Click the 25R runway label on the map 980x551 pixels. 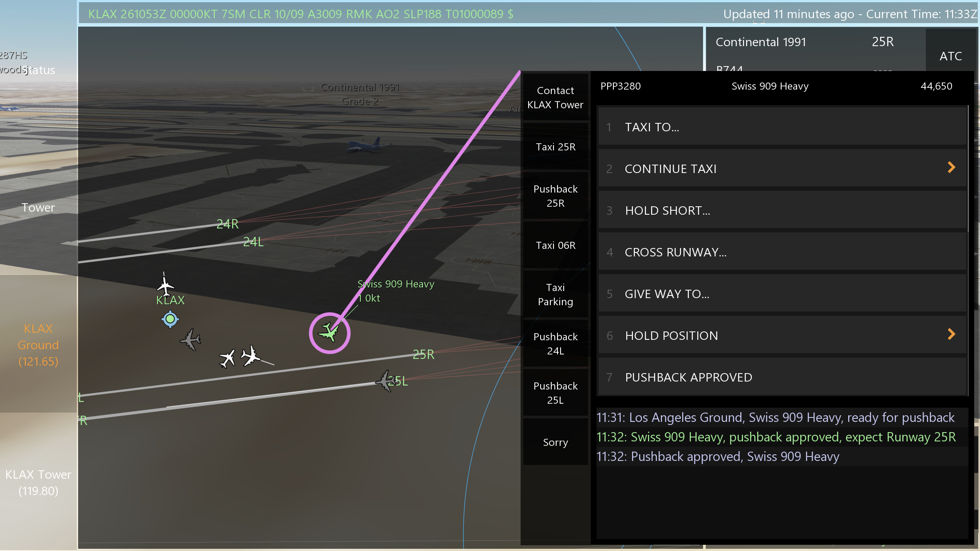[x=423, y=354]
